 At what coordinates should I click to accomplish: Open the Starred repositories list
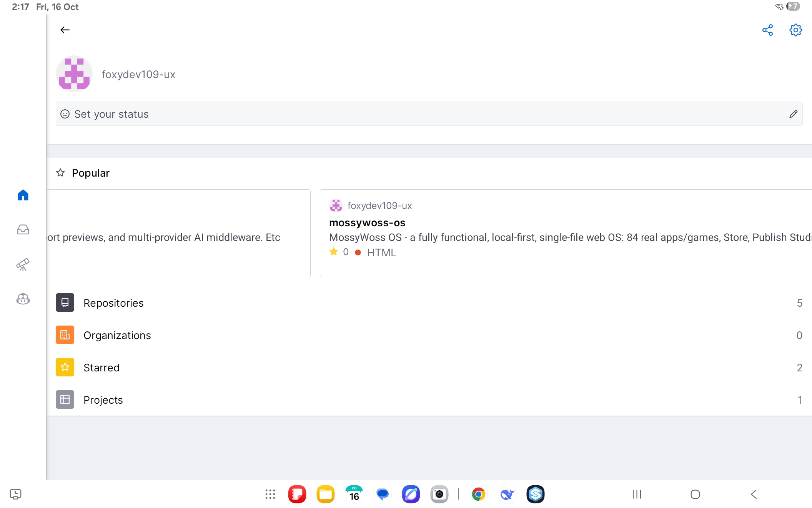click(429, 368)
